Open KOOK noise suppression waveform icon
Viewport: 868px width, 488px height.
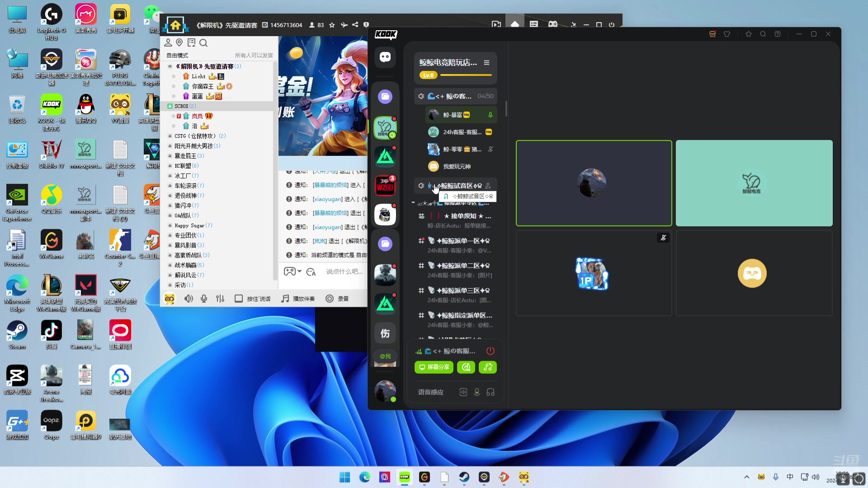tap(463, 392)
